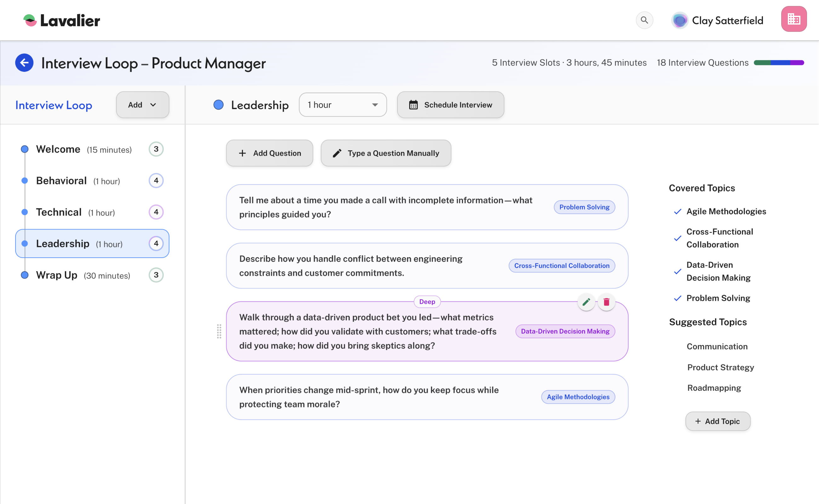Open the Add dropdown in Interview Loop

[142, 105]
